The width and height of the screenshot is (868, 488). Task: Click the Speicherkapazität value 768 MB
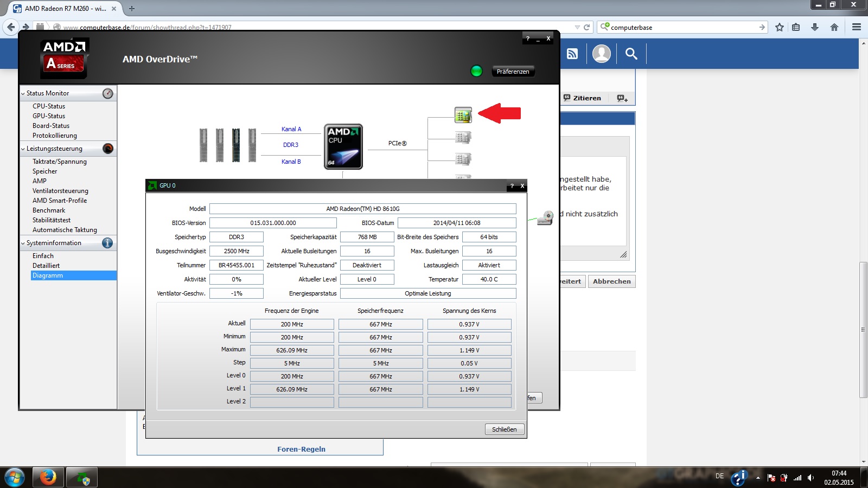point(367,237)
